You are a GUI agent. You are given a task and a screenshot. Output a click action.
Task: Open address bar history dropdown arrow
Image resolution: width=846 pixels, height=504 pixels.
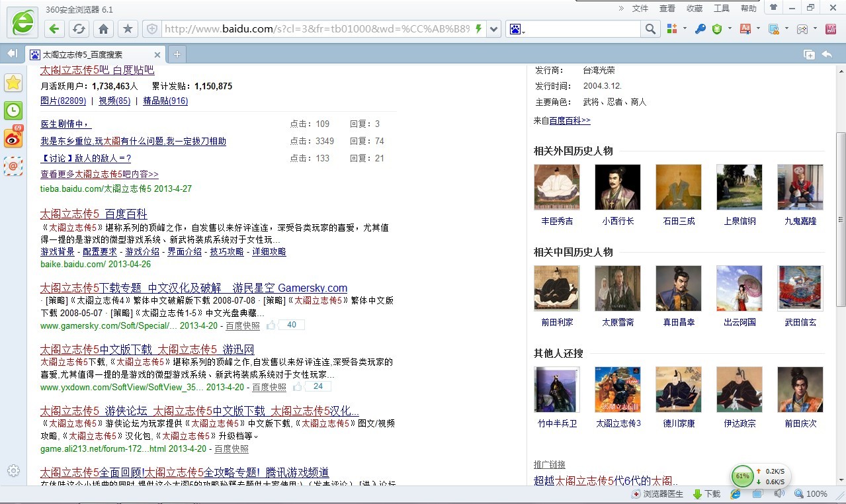(493, 29)
